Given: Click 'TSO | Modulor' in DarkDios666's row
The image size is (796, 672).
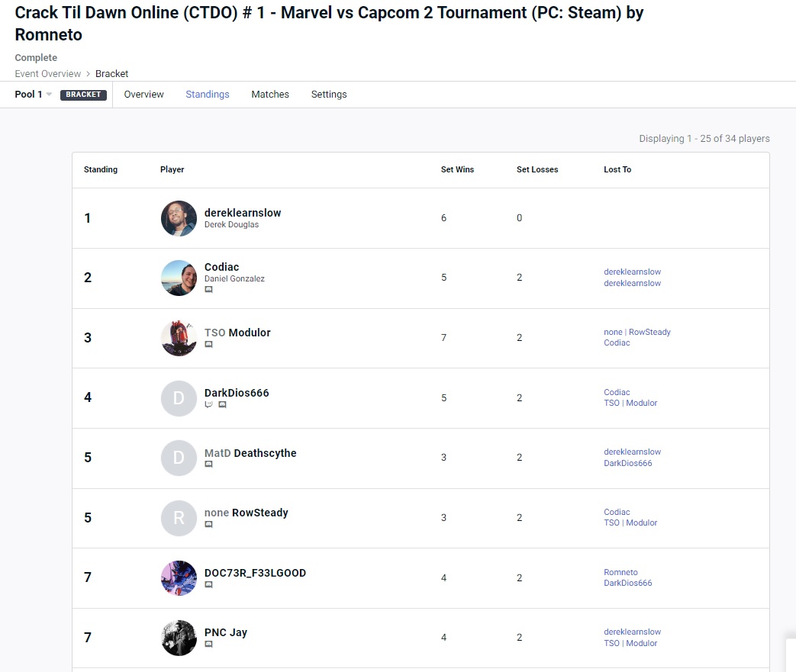Looking at the screenshot, I should point(630,403).
